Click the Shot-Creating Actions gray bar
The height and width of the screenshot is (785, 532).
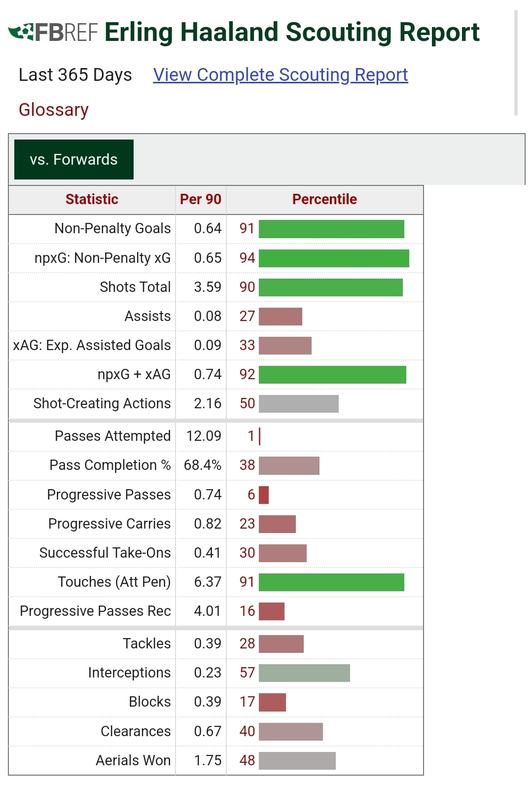tap(298, 404)
